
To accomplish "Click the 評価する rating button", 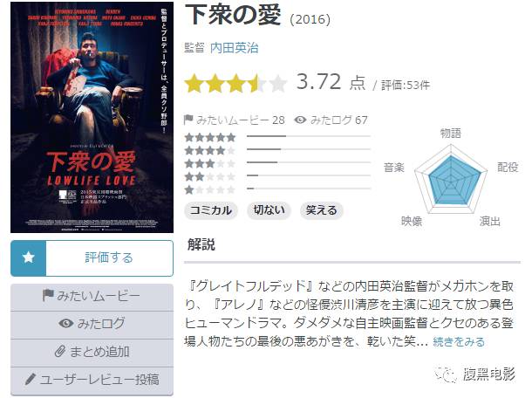I will (92, 258).
